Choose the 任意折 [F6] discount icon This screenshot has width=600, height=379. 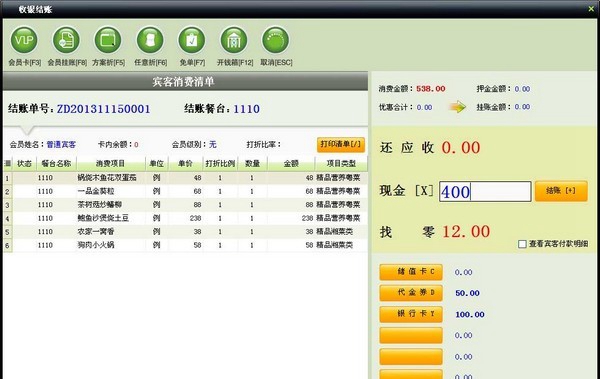[150, 40]
